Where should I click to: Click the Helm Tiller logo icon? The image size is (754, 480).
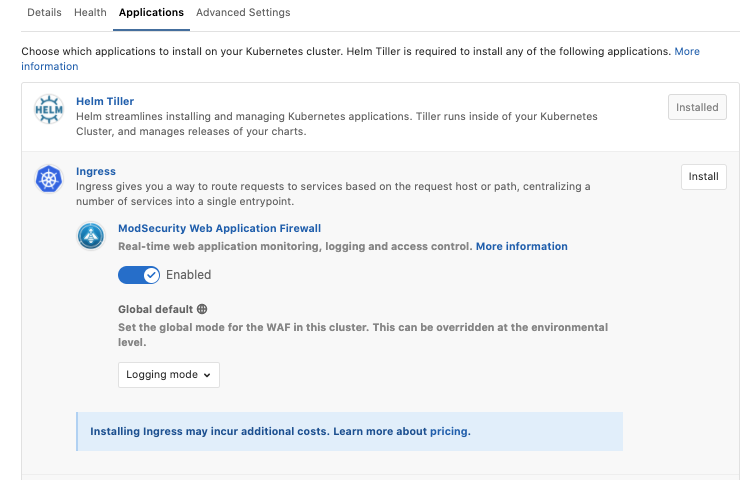(49, 109)
